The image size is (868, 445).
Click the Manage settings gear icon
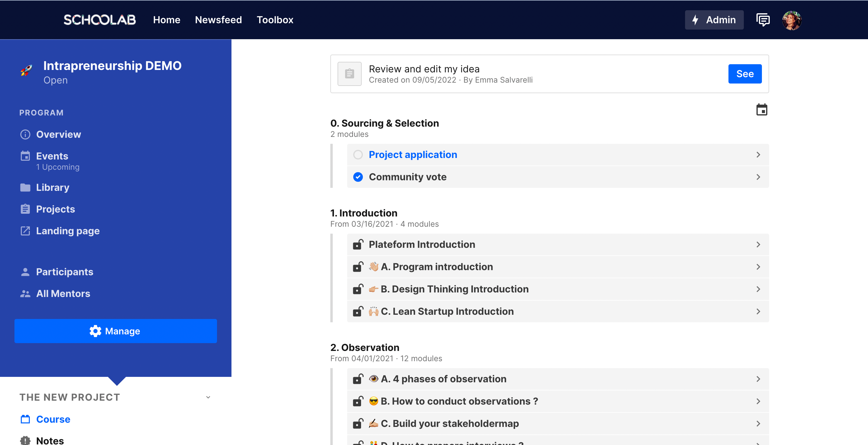[96, 331]
